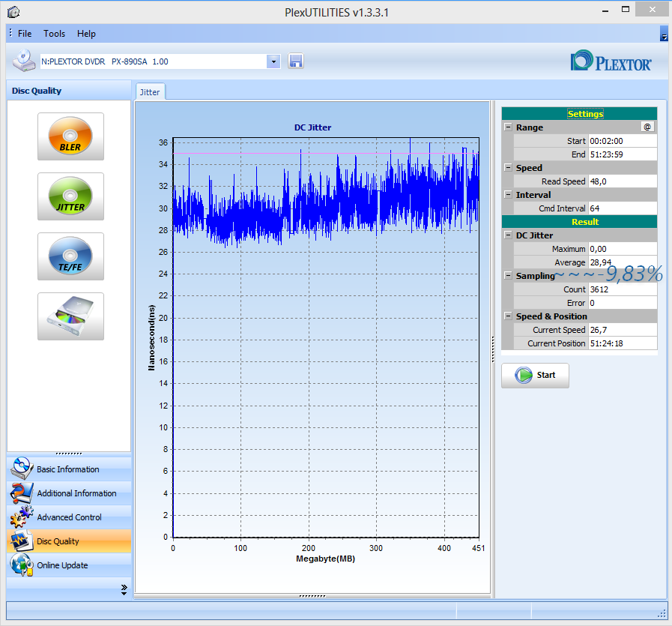Click the Disc Quality panel header

(x=69, y=91)
